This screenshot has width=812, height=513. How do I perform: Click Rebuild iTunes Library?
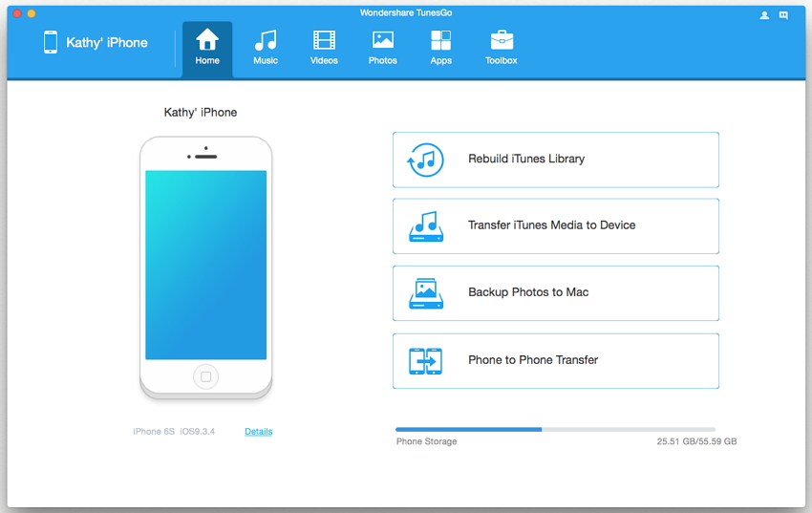(x=555, y=160)
